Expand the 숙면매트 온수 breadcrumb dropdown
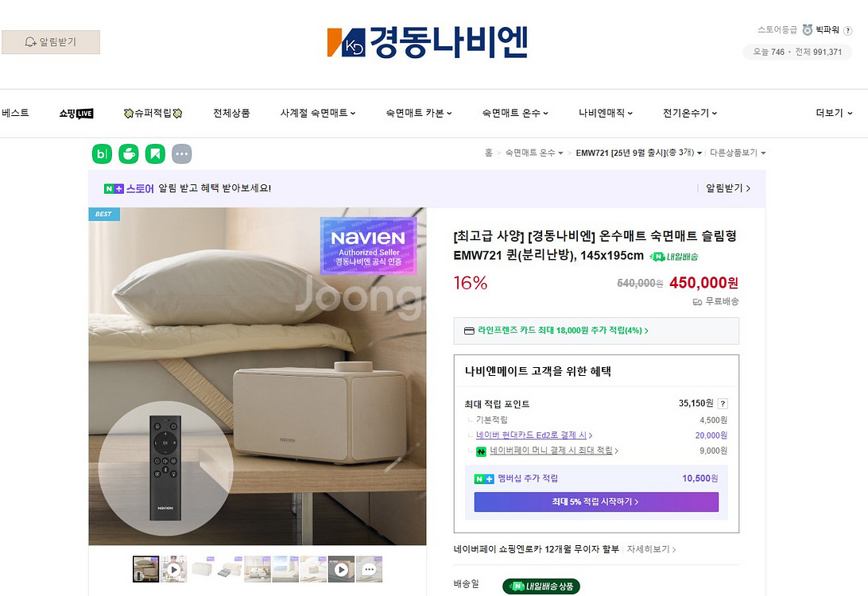Screen dimensions: 868x596 pos(534,153)
